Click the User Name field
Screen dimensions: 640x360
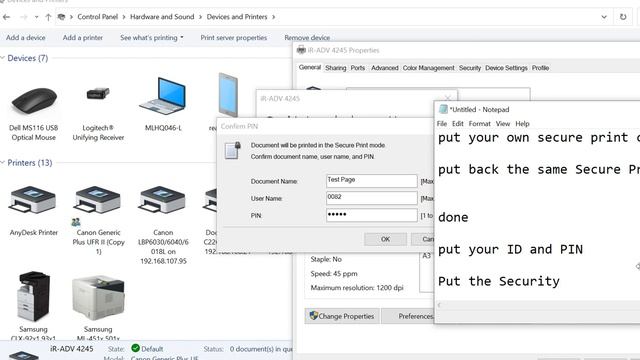(371, 198)
